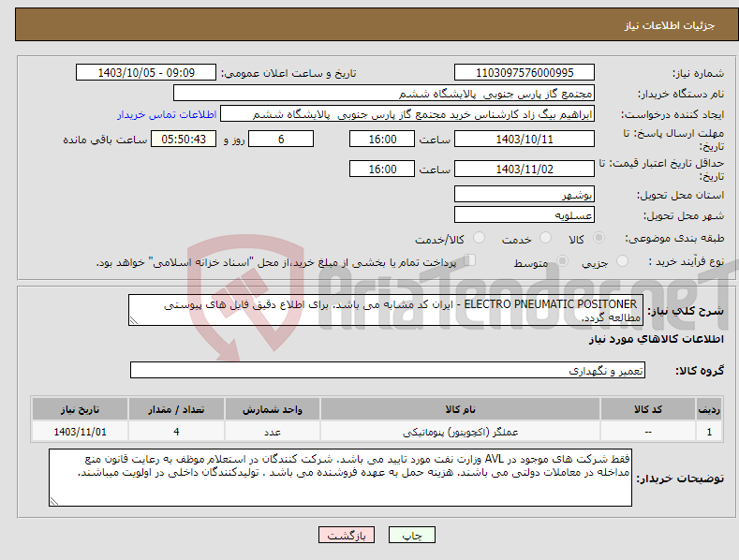Screen dimensions: 739x560
Task: Click the delivery city field عسلویه
Action: (x=525, y=215)
